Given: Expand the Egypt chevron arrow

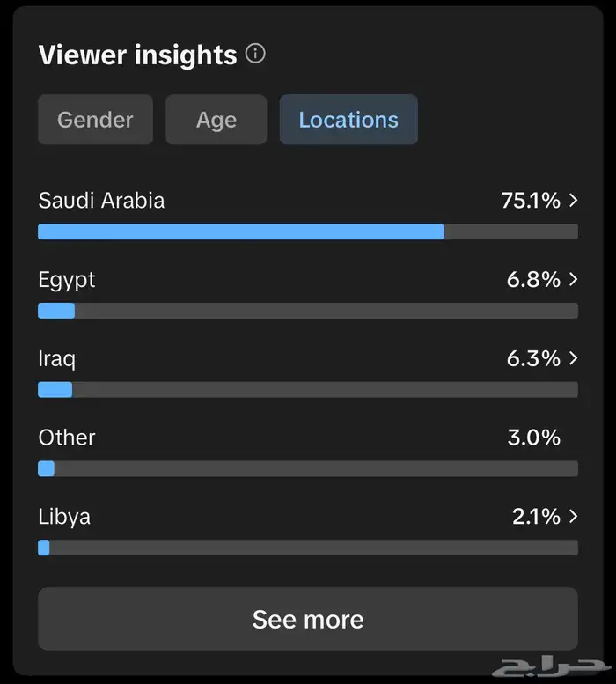Looking at the screenshot, I should click(x=574, y=280).
